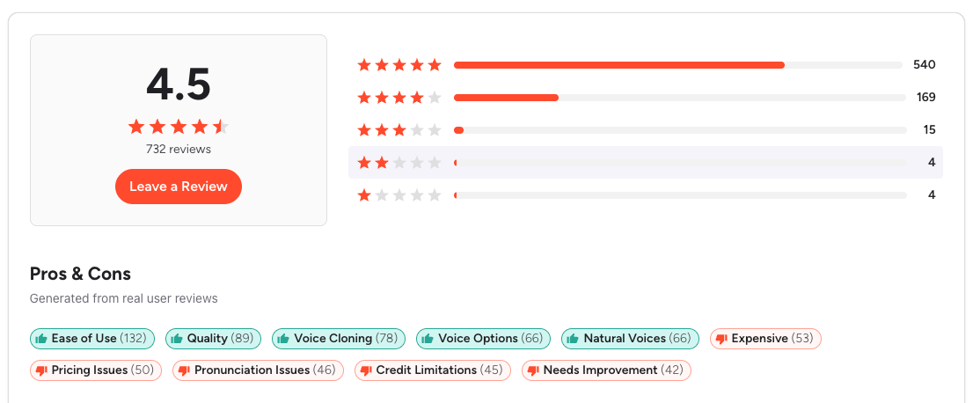
Task: Click the Needs Improvement thumbs-down icon
Action: point(532,370)
